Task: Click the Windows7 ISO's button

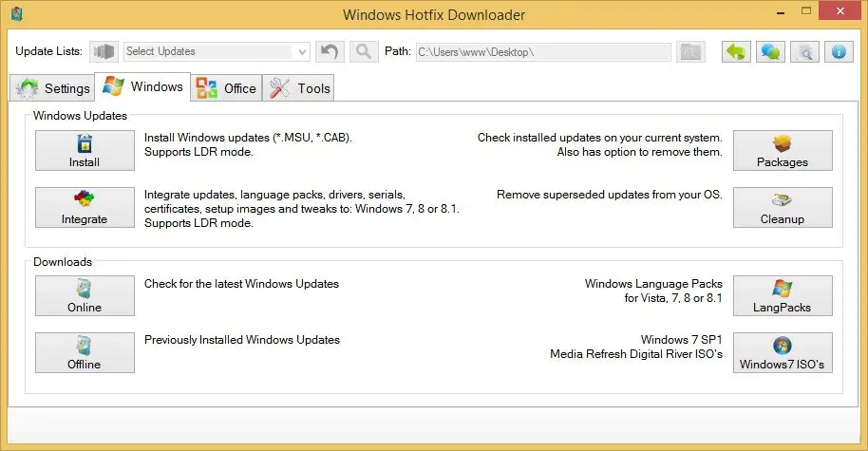Action: point(783,352)
